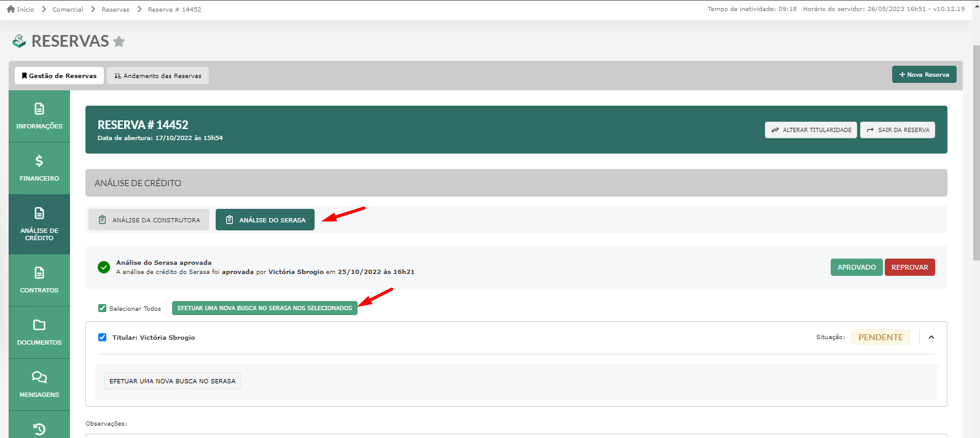This screenshot has height=438, width=980.
Task: Mark Reservas page as favorite star
Action: 119,41
